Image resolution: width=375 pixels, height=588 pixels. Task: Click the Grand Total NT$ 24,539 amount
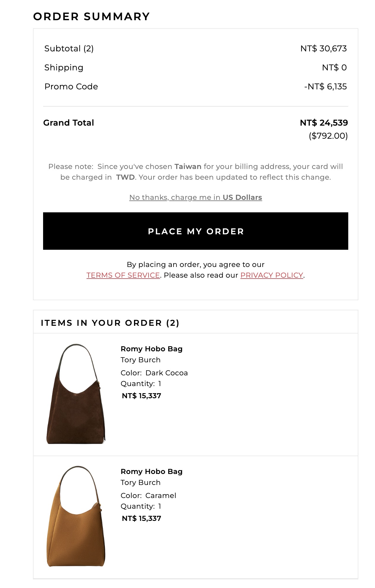[x=324, y=123]
